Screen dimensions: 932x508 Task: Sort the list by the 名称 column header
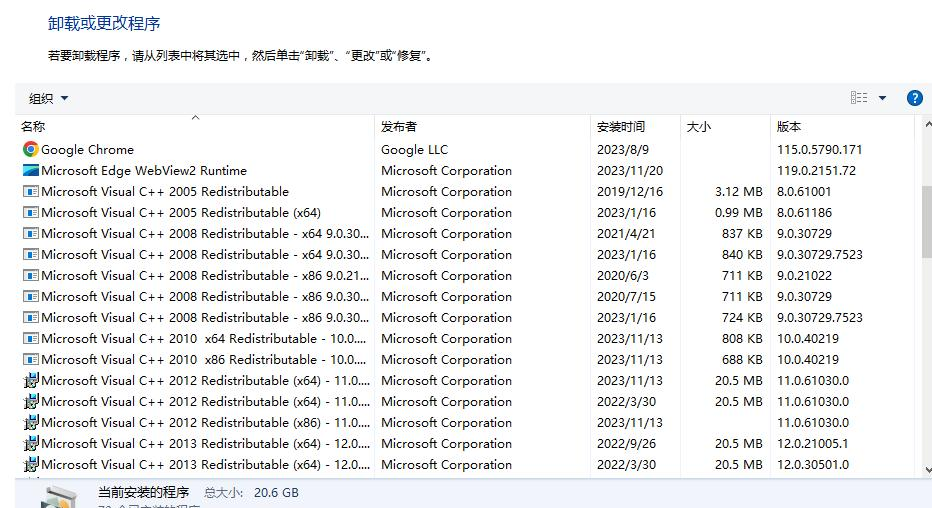(194, 126)
